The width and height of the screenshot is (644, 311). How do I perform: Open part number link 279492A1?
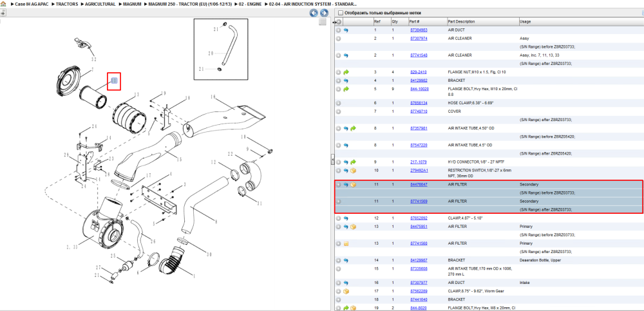[x=419, y=171]
